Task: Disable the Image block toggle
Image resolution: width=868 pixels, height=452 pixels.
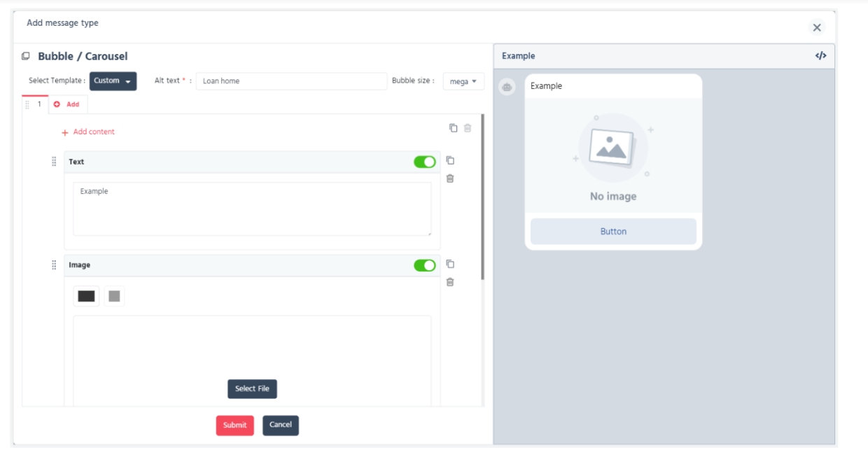Action: [x=424, y=265]
